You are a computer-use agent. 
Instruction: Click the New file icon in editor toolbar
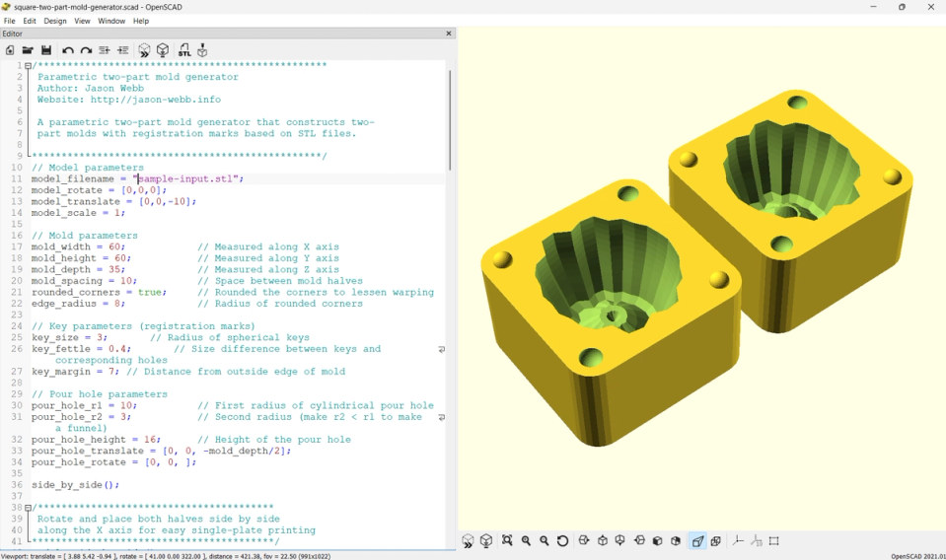coord(10,50)
